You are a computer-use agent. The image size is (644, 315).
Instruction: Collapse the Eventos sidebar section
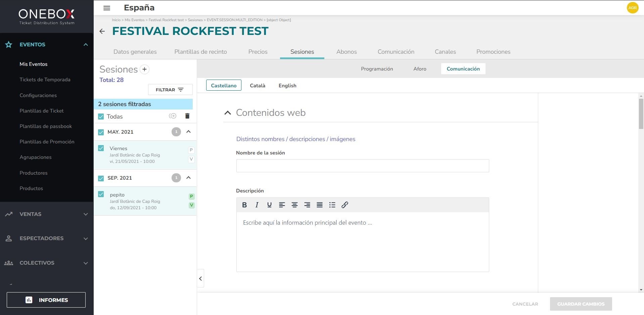click(86, 44)
